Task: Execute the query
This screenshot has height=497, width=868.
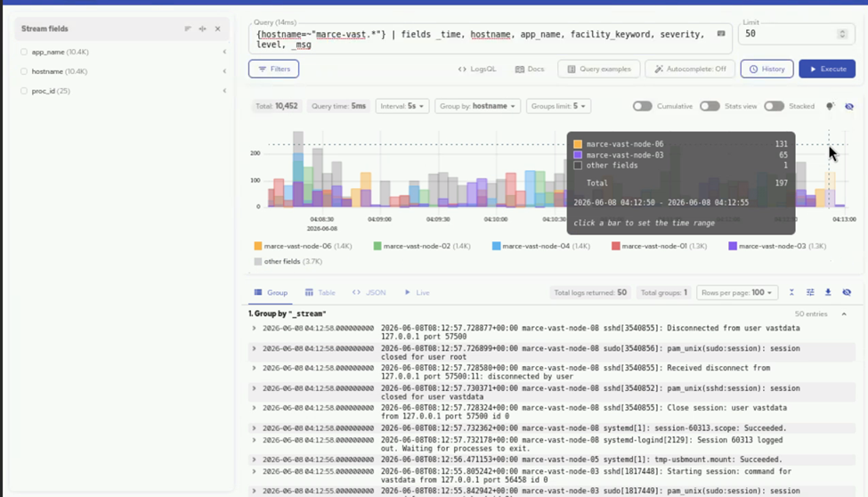Action: (x=827, y=69)
